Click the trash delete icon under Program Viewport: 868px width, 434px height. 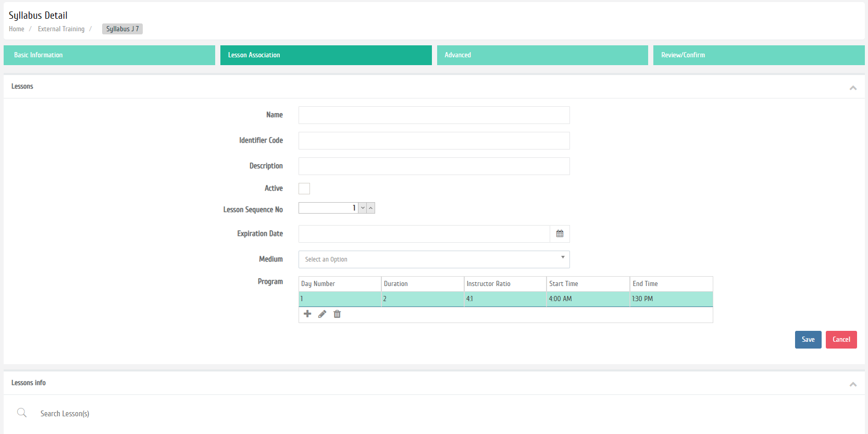337,314
